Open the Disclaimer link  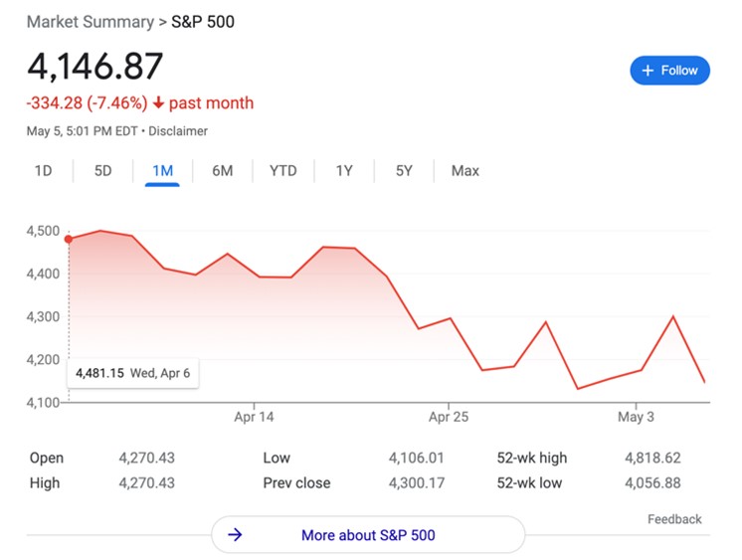point(178,131)
